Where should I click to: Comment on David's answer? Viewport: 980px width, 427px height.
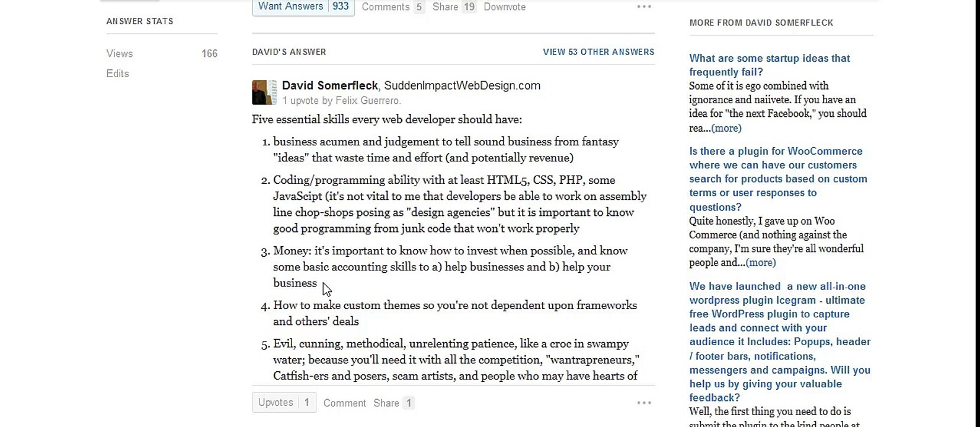click(344, 403)
